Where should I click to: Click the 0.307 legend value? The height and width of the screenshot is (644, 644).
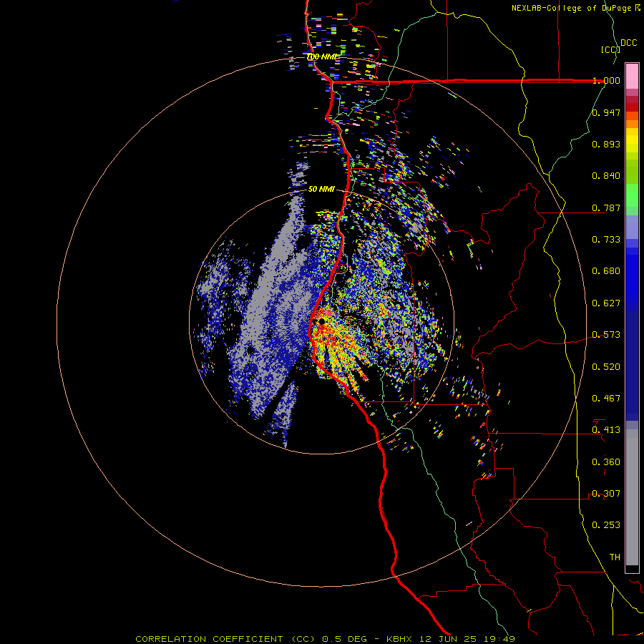click(x=606, y=494)
